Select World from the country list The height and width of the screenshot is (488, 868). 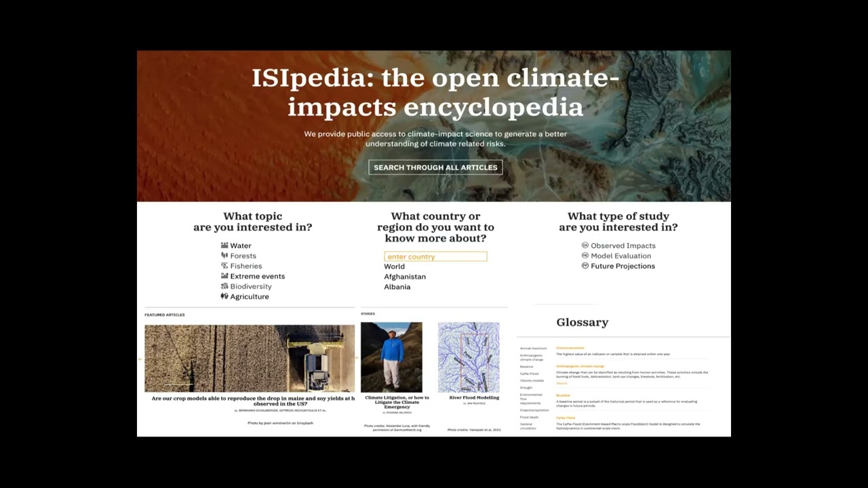395,266
